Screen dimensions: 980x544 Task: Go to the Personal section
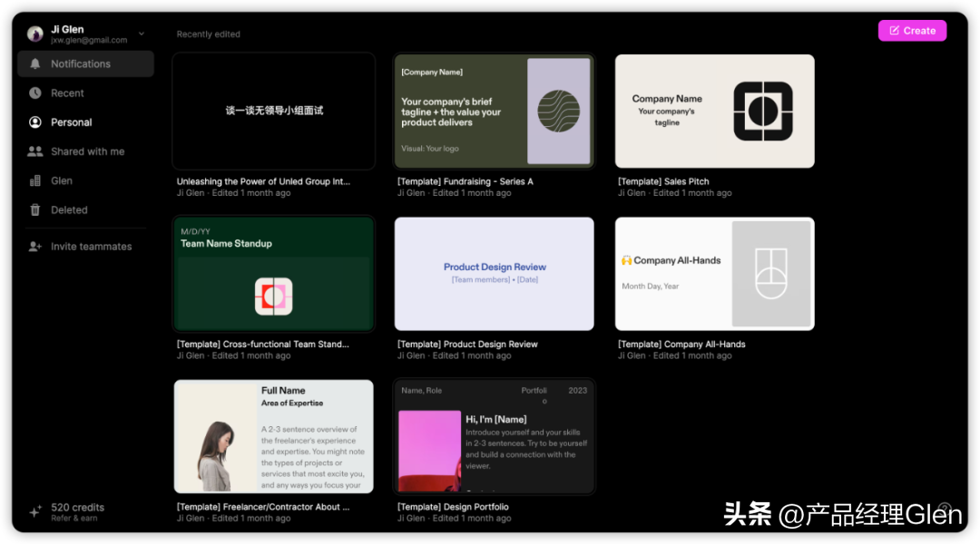pyautogui.click(x=85, y=122)
